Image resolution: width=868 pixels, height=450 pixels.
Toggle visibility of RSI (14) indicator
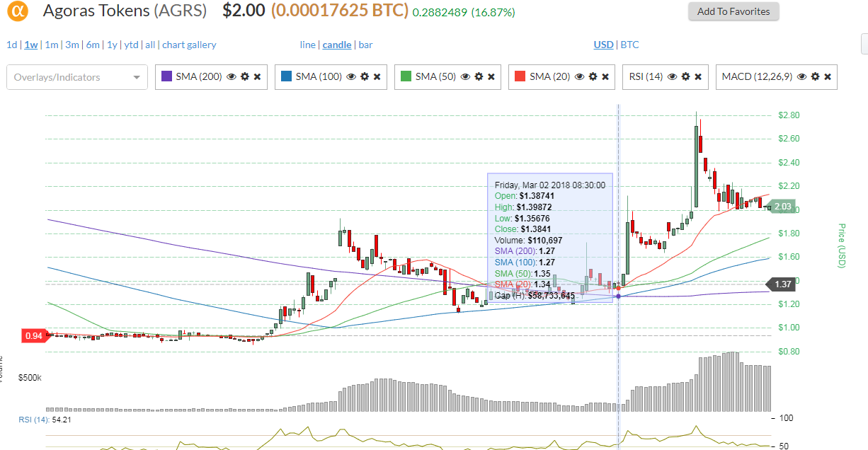click(673, 76)
